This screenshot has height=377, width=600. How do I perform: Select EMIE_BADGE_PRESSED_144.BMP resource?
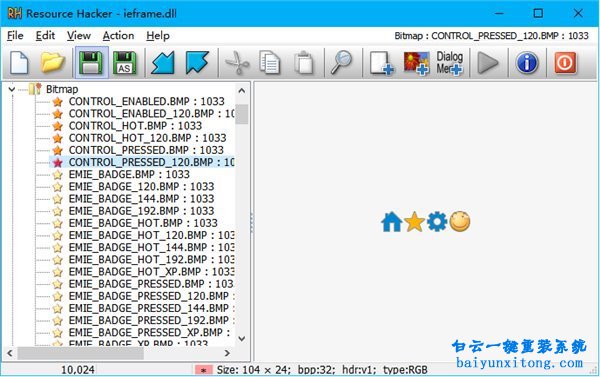tap(152, 308)
